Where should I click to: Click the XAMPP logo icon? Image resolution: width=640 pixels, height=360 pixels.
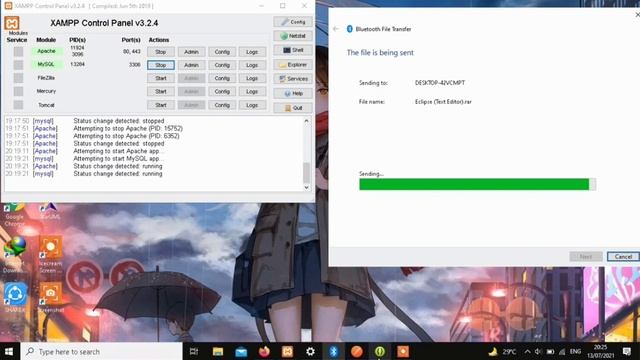12,23
